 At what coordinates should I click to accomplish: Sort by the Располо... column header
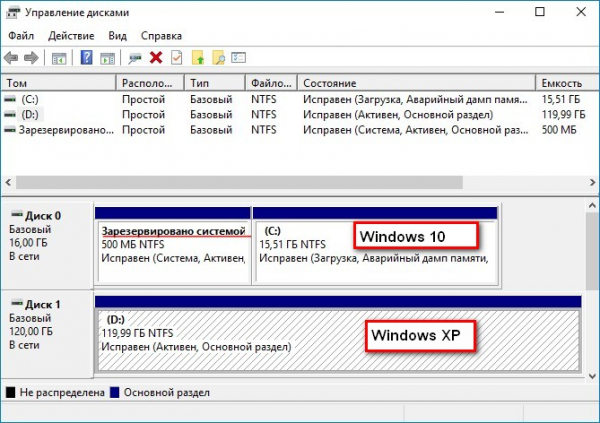(x=150, y=83)
